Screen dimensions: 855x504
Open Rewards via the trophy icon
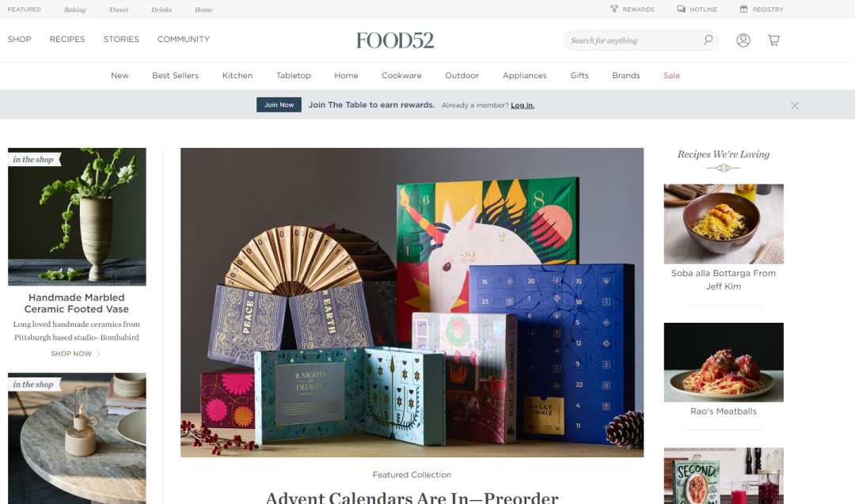(614, 9)
